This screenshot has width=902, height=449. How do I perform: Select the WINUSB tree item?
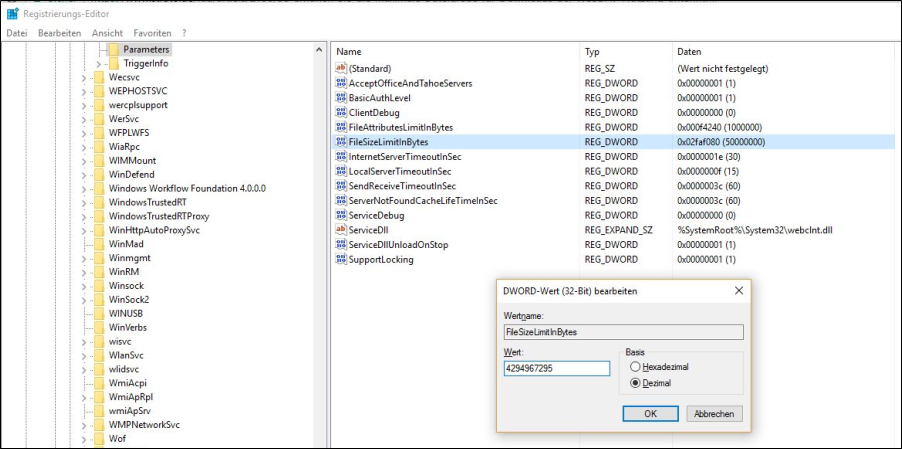[x=125, y=313]
